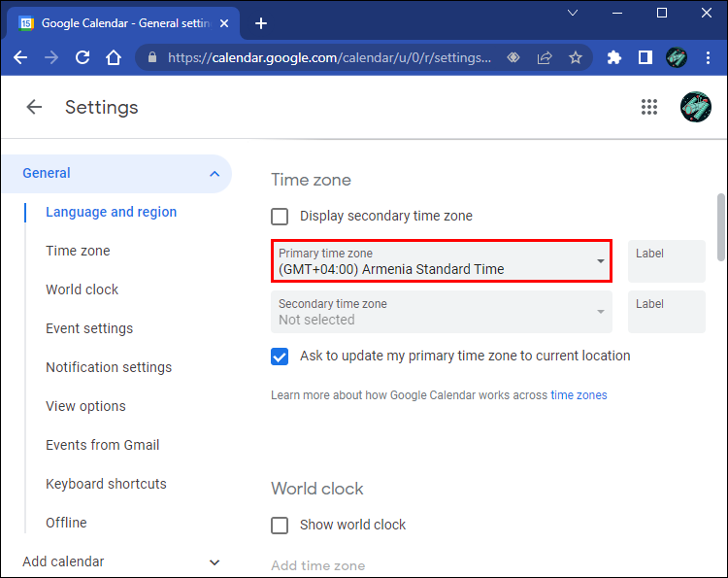
Task: Check the Show world clock box
Action: coord(280,525)
